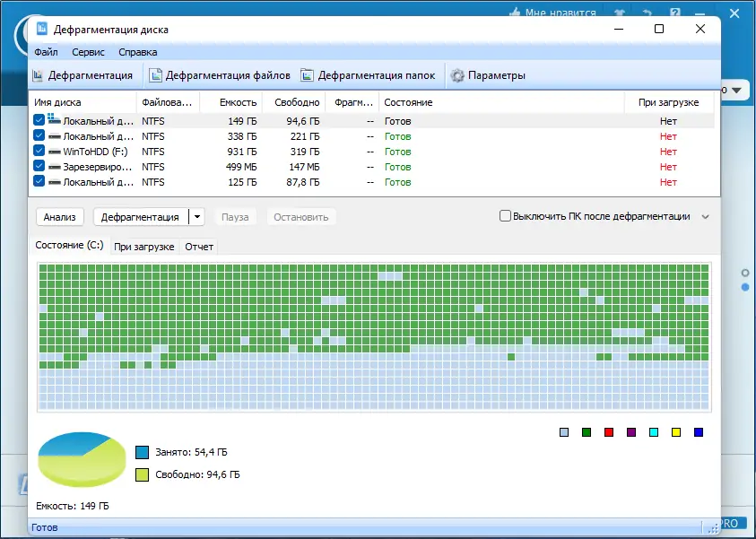
Task: Click the Емкость: 149 ГБ text
Action: [73, 506]
